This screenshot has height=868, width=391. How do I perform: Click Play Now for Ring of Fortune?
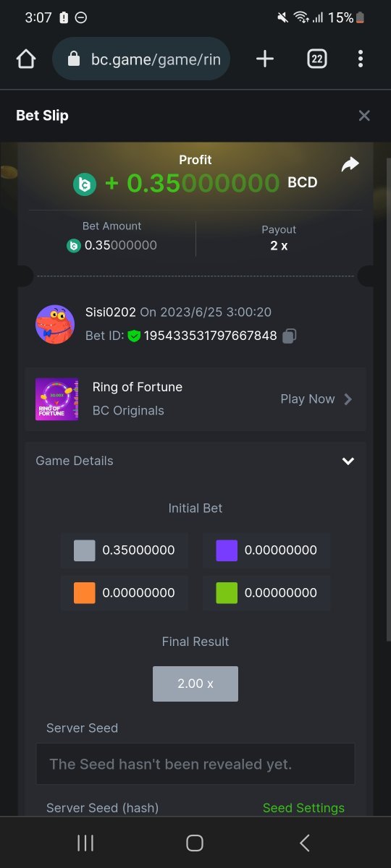pos(308,399)
